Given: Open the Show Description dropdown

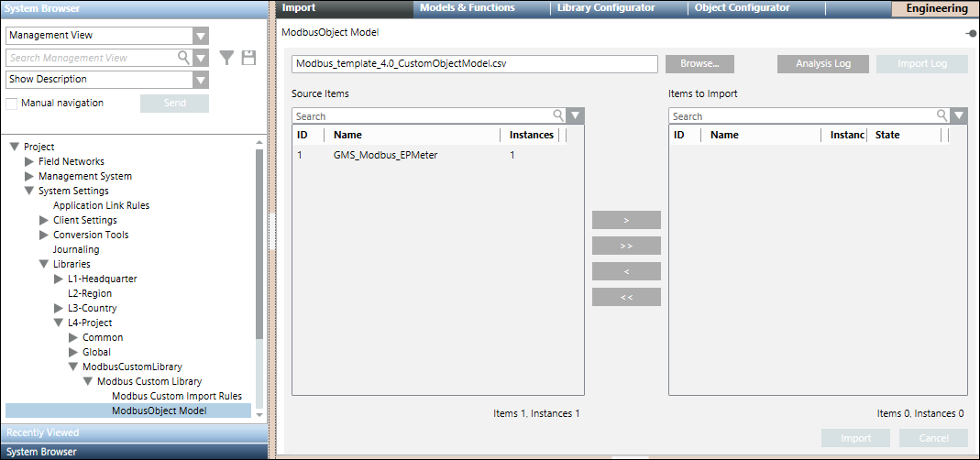Looking at the screenshot, I should 201,80.
